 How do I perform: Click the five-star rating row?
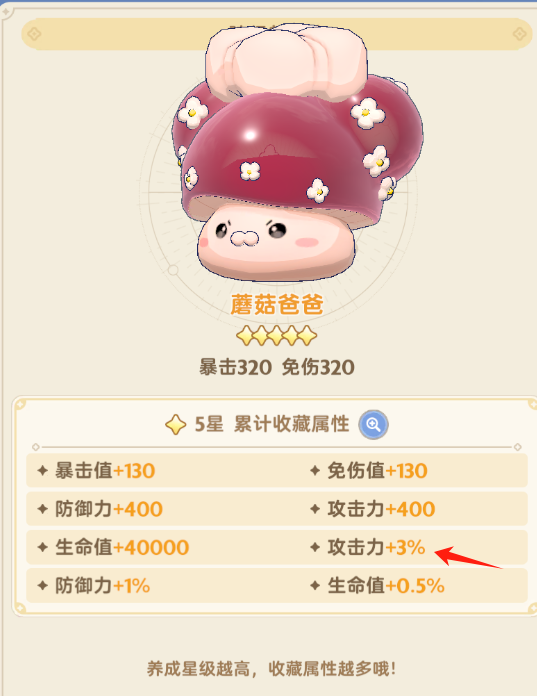[x=276, y=336]
